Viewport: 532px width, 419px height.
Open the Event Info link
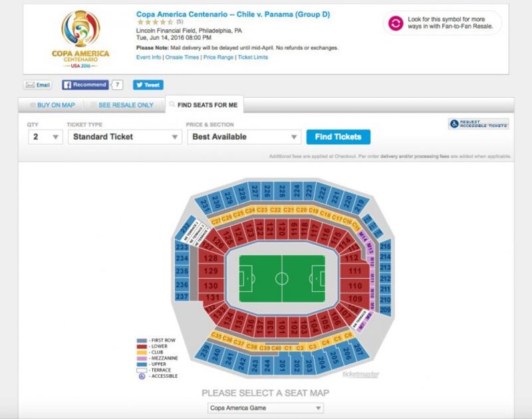[x=148, y=57]
